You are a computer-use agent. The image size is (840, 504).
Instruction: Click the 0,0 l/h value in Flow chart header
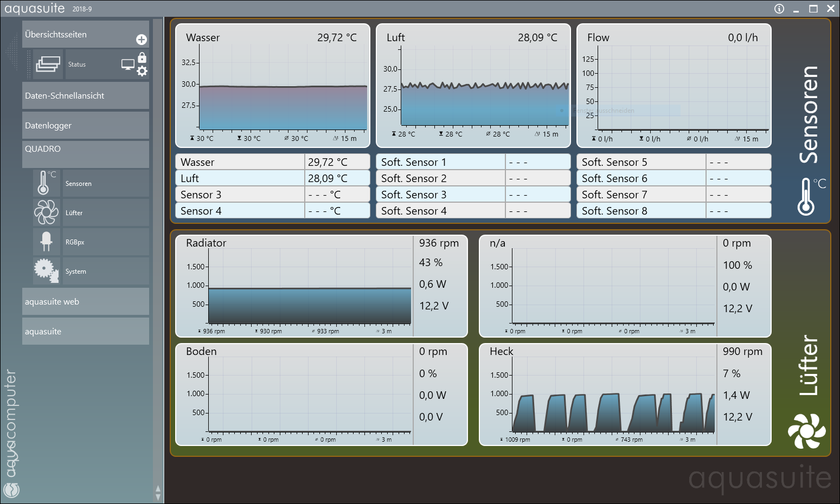[743, 38]
